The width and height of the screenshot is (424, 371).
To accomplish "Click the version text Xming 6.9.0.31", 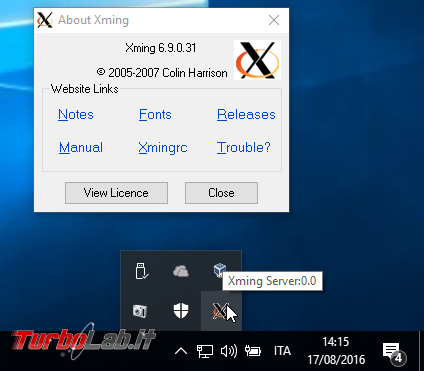I will click(161, 48).
